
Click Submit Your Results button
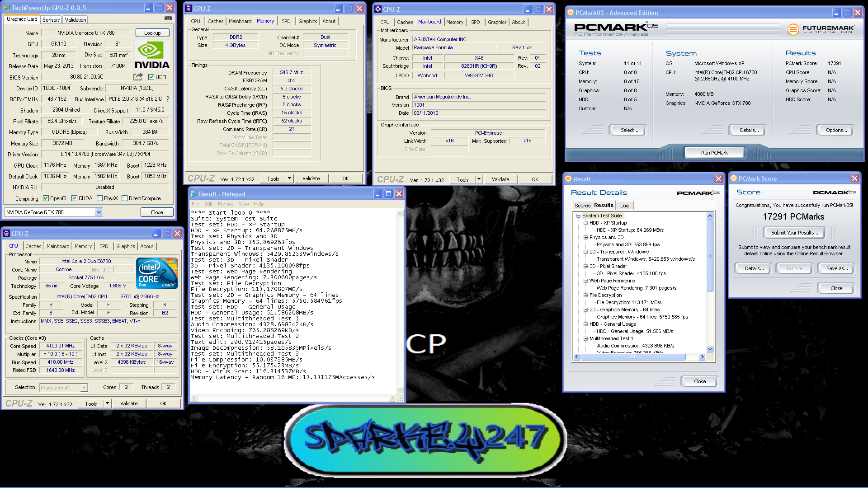tap(794, 233)
